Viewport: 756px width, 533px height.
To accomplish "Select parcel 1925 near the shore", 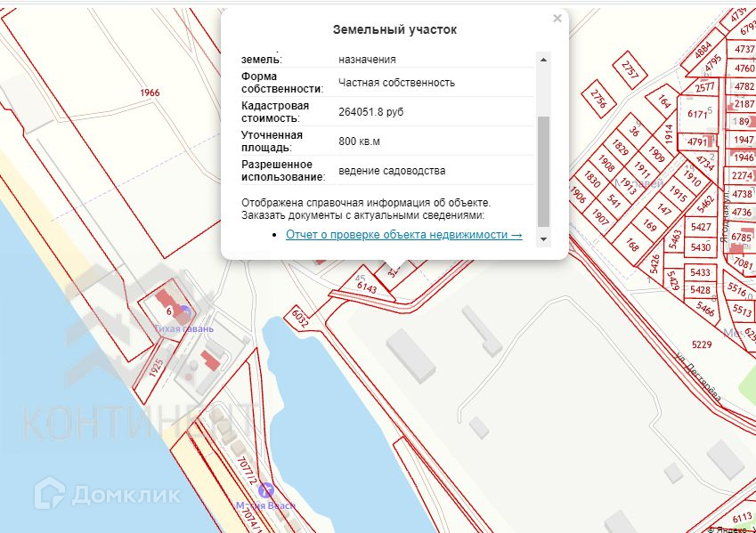I will tap(156, 368).
